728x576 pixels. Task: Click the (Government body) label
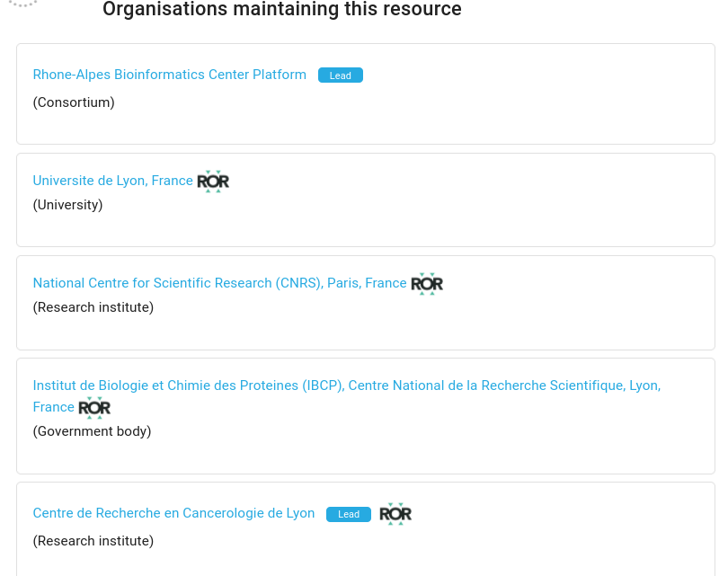click(x=92, y=431)
